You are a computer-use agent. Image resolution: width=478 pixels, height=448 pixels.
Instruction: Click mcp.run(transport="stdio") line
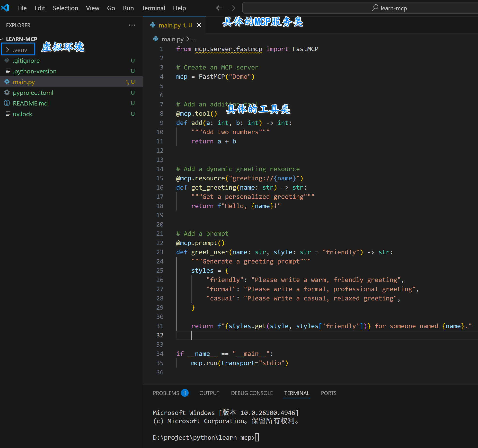pos(239,363)
